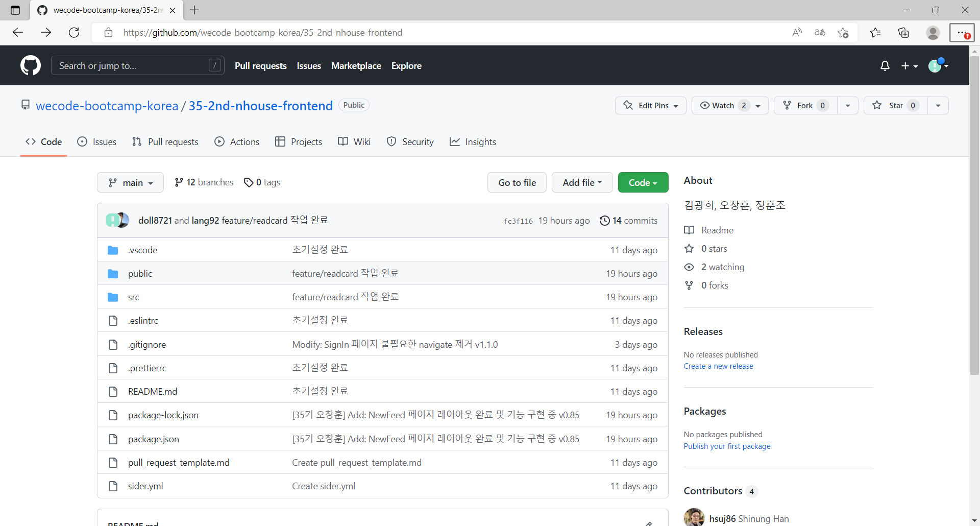Open Edit Pins via the pin icon

pos(629,105)
